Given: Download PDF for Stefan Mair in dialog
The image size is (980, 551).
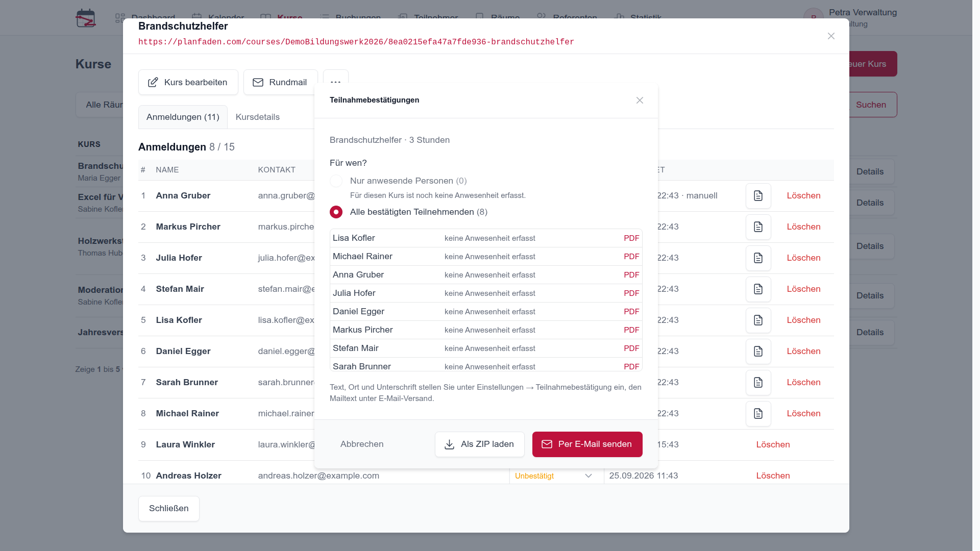Looking at the screenshot, I should (x=631, y=348).
